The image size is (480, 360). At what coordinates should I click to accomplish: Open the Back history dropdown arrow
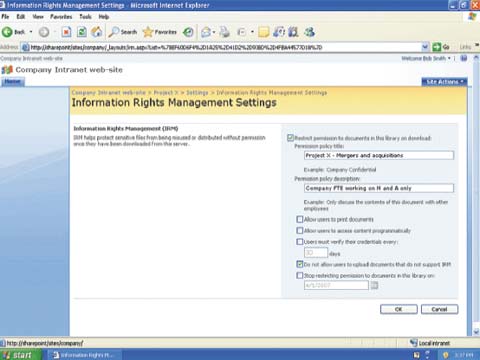[31, 32]
